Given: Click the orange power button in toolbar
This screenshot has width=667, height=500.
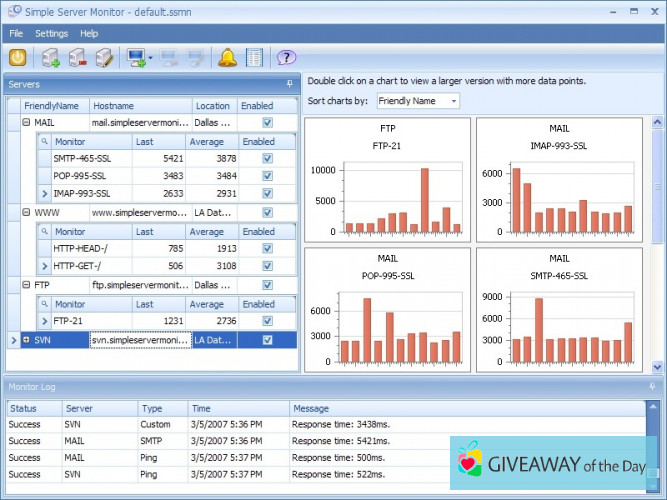Looking at the screenshot, I should click(18, 58).
